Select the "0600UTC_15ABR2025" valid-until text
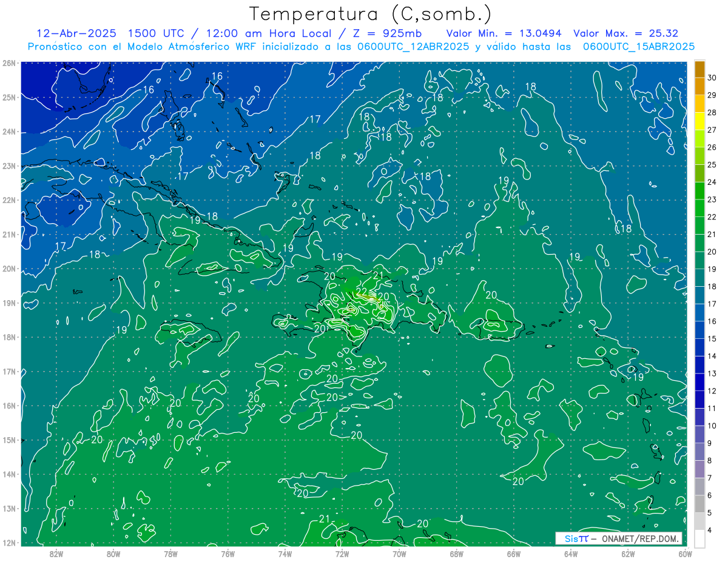This screenshot has width=728, height=562. (638, 47)
